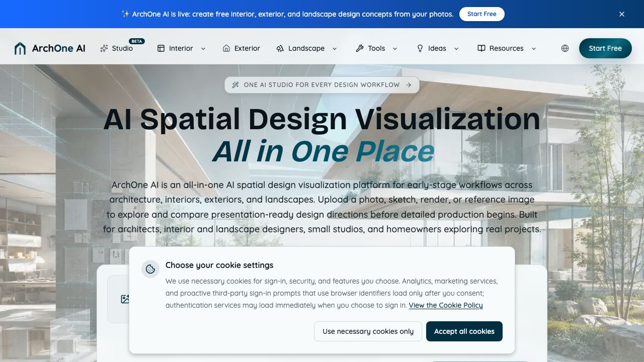This screenshot has width=644, height=362.
Task: Click Start Free in the announcement banner
Action: click(x=482, y=14)
